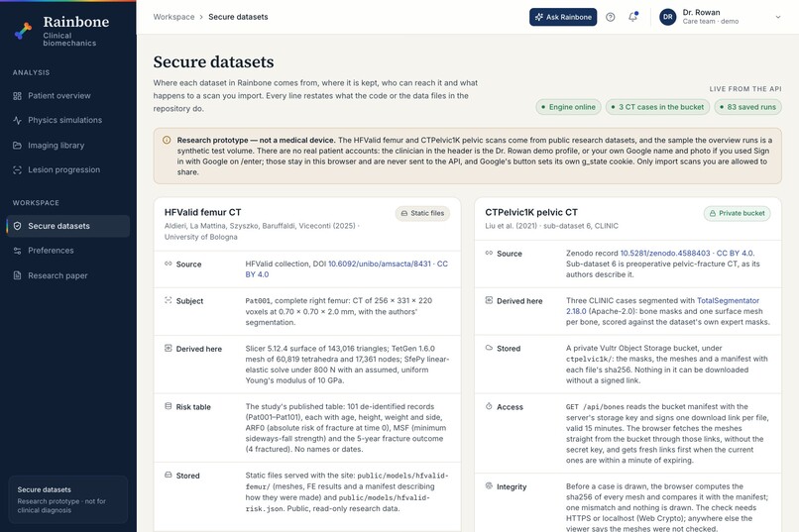Image resolution: width=799 pixels, height=532 pixels.
Task: Open the Research paper page
Action: (x=67, y=275)
